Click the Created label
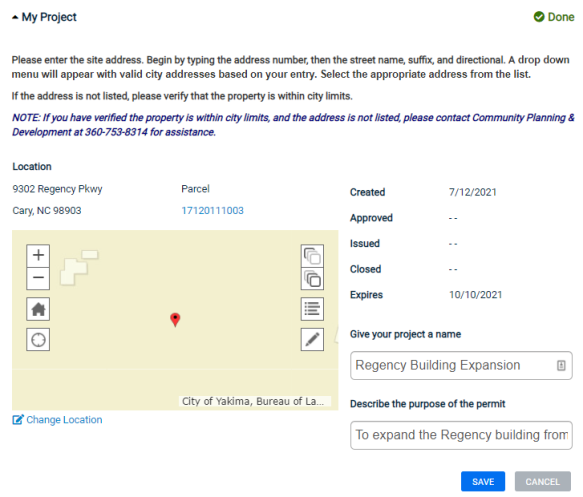 click(367, 192)
